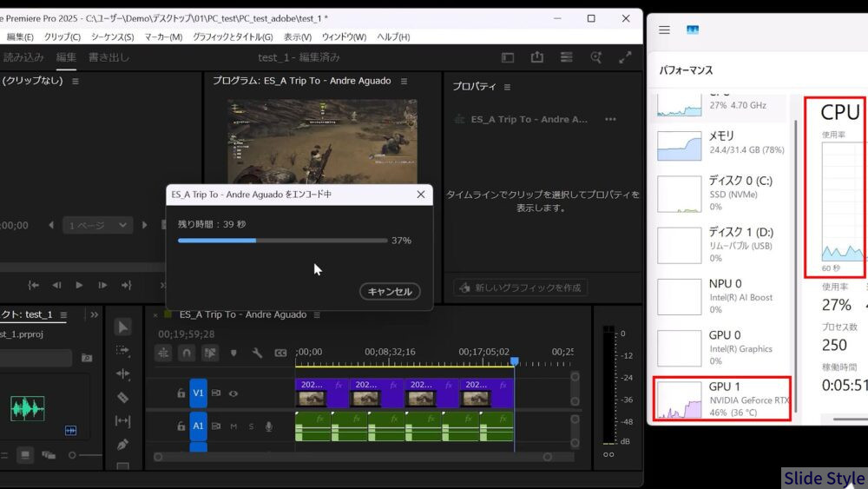Click icon view button in Project panel
This screenshot has width=868, height=489.
click(x=25, y=455)
